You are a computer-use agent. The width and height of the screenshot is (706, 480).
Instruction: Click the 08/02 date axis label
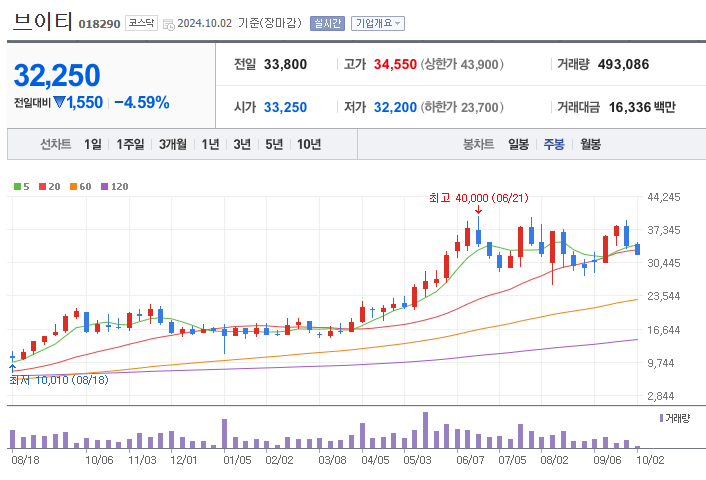tap(554, 460)
